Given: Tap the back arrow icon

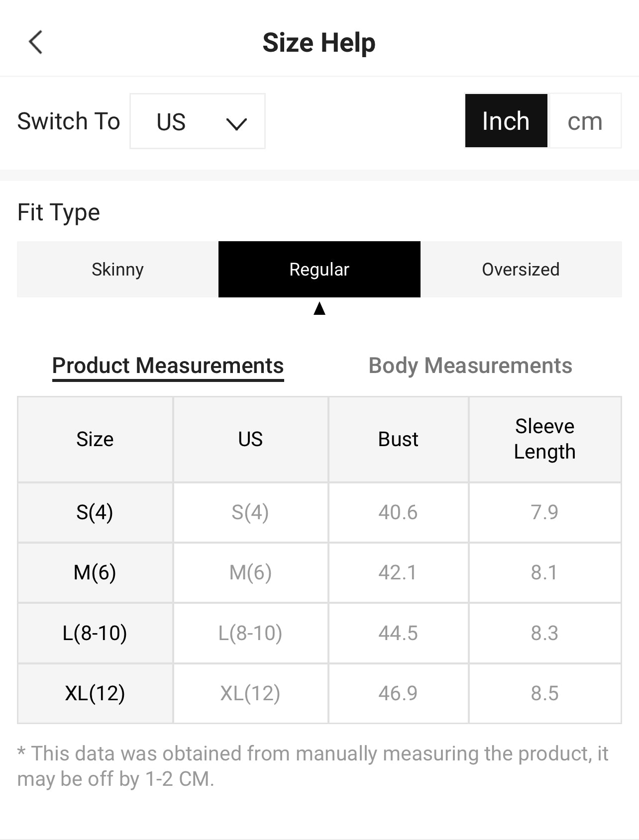Looking at the screenshot, I should coord(36,42).
